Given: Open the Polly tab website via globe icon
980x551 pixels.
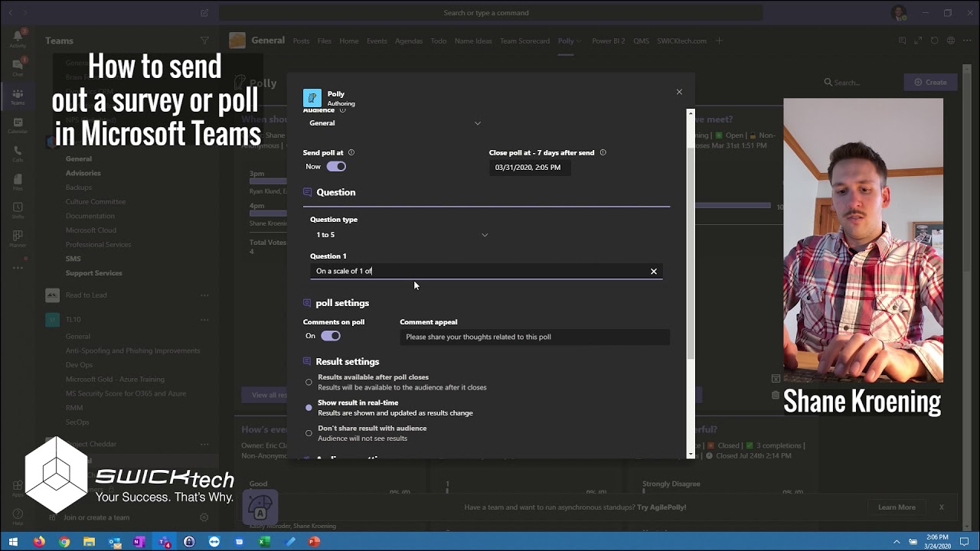Looking at the screenshot, I should pos(951,41).
